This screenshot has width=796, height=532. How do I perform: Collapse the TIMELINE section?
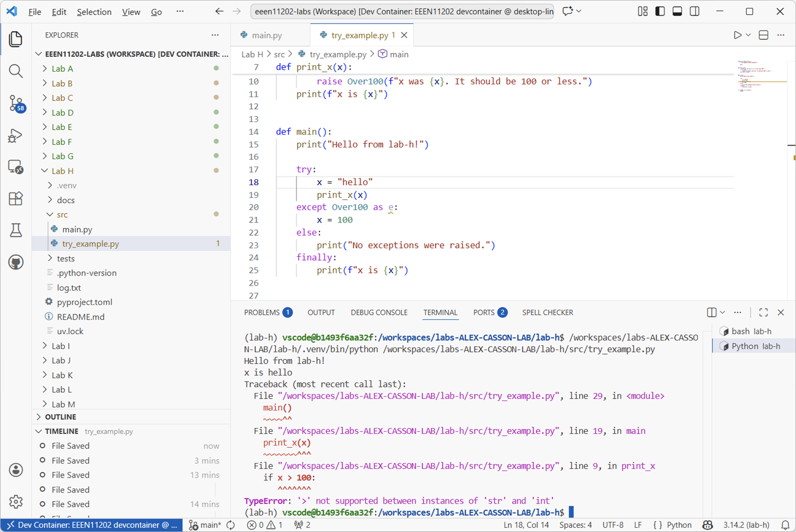point(62,431)
